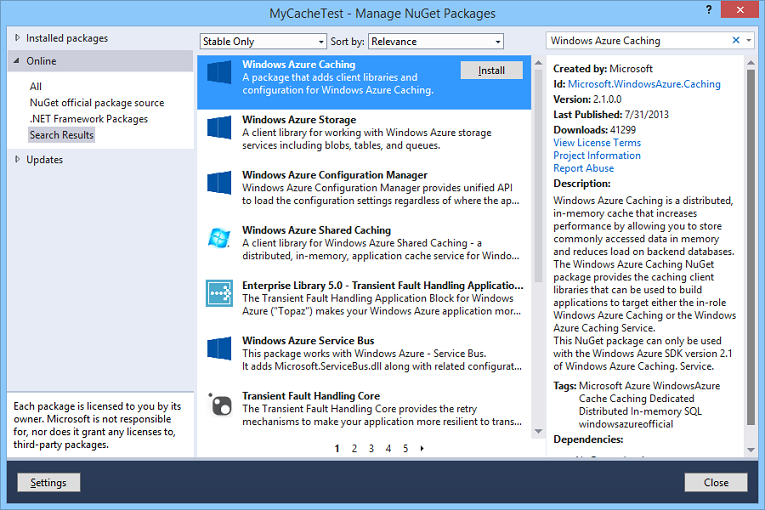This screenshot has height=510, width=765.
Task: Click the Last Published 7/31/2013 text
Action: coord(611,114)
